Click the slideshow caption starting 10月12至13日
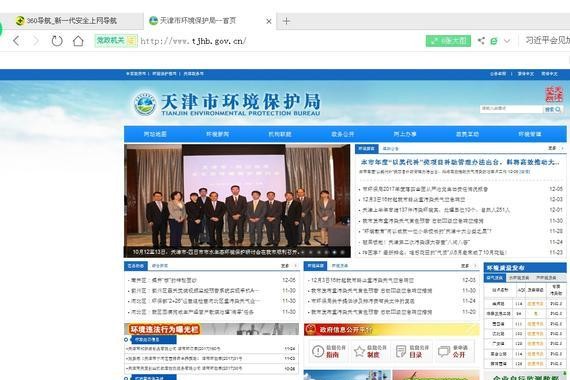Screen dimensions: 570x380 [x=216, y=252]
